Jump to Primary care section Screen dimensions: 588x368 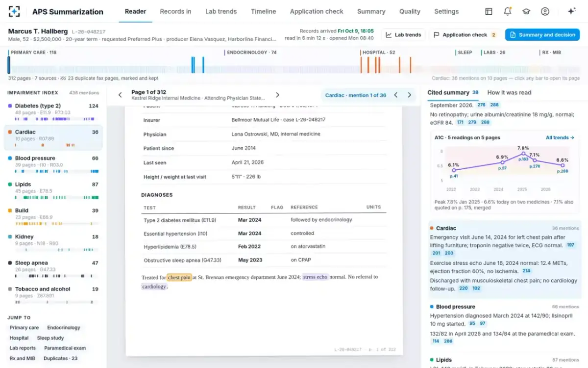click(x=24, y=328)
